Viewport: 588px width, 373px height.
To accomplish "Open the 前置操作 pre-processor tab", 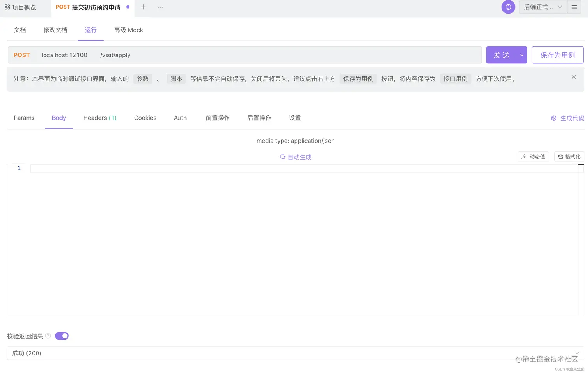I will 218,118.
